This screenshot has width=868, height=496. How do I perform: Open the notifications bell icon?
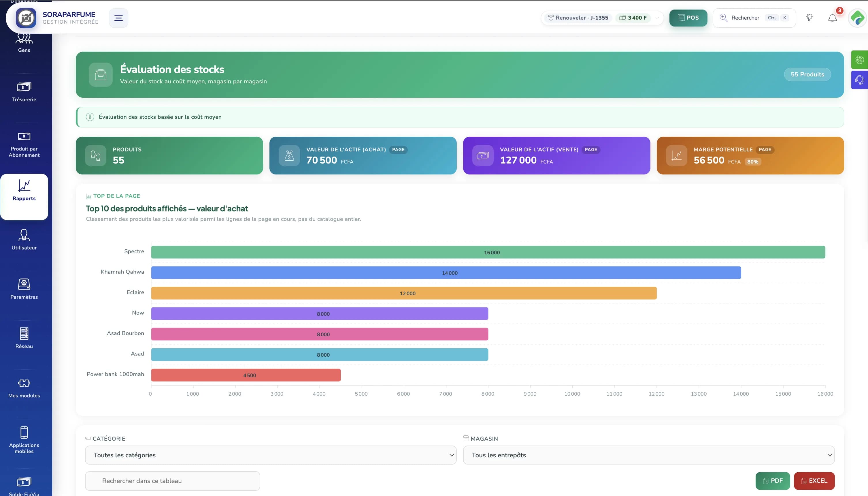832,18
